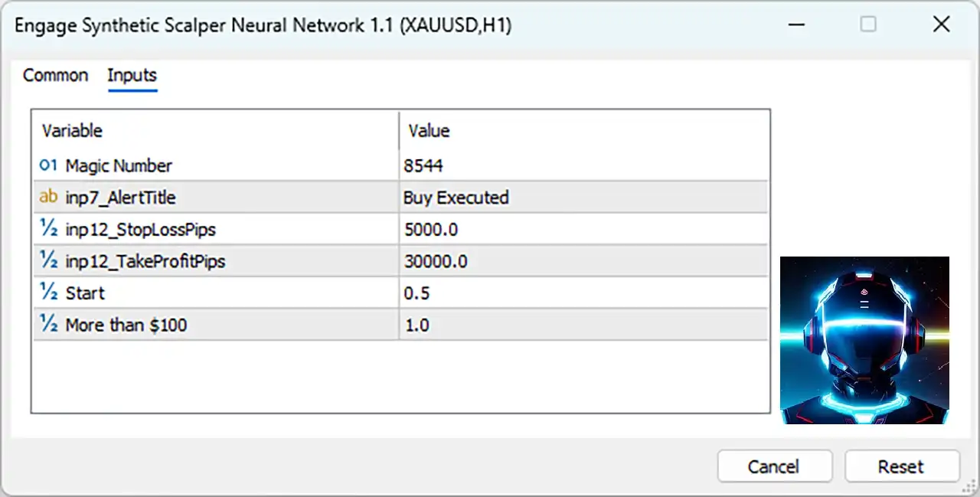Click the integer icon beside Magic Number
Screen dimensions: 980x497
coord(48,165)
